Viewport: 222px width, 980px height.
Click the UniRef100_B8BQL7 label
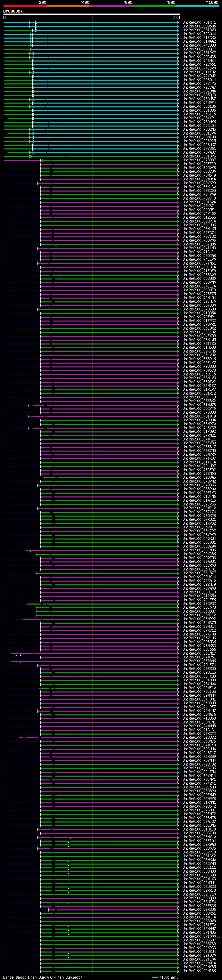coord(199,49)
